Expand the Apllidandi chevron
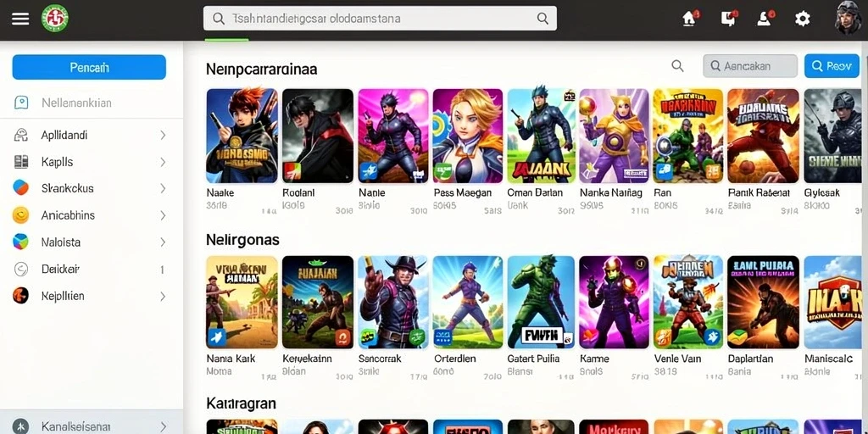Viewport: 868px width, 434px height. (x=163, y=135)
